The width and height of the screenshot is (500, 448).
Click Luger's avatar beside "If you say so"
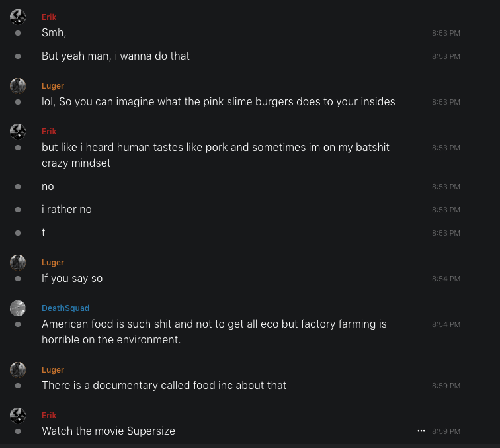coord(18,262)
